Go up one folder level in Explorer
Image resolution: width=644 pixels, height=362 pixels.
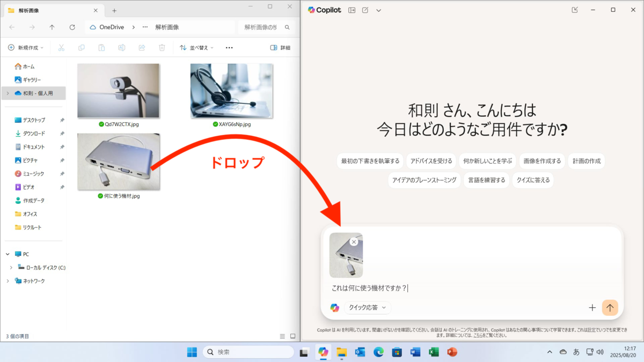point(52,27)
